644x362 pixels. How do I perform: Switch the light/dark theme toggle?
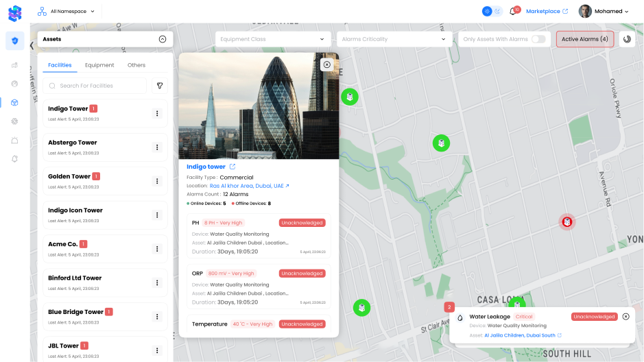[x=491, y=12]
